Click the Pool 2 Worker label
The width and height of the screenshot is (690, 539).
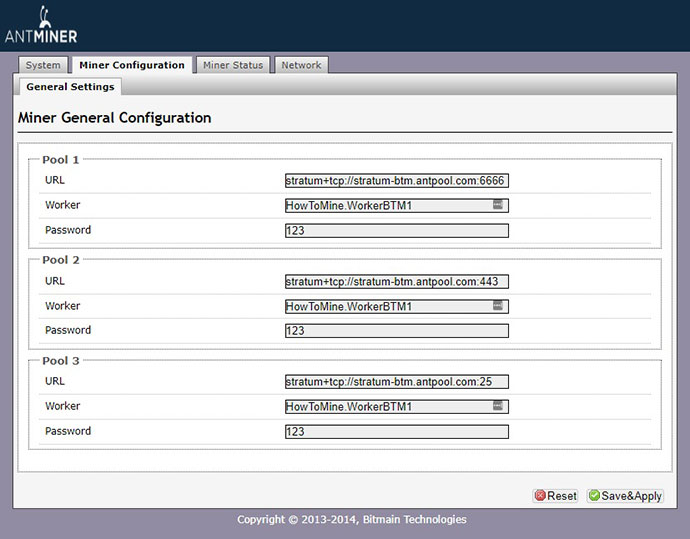pyautogui.click(x=62, y=306)
